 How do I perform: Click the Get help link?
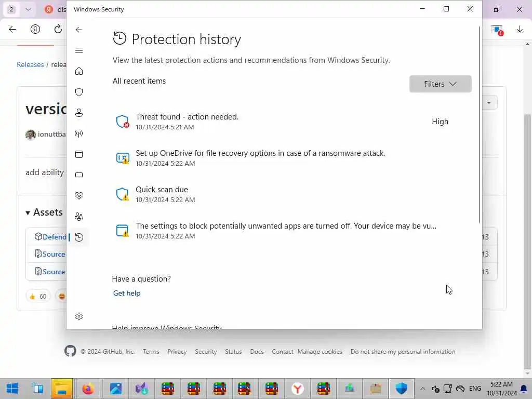127,293
